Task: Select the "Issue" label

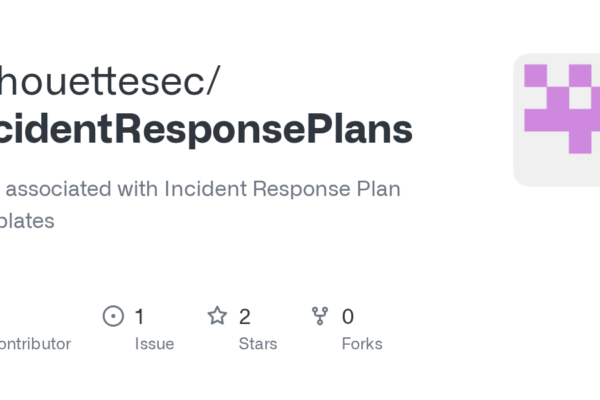Action: click(x=155, y=344)
